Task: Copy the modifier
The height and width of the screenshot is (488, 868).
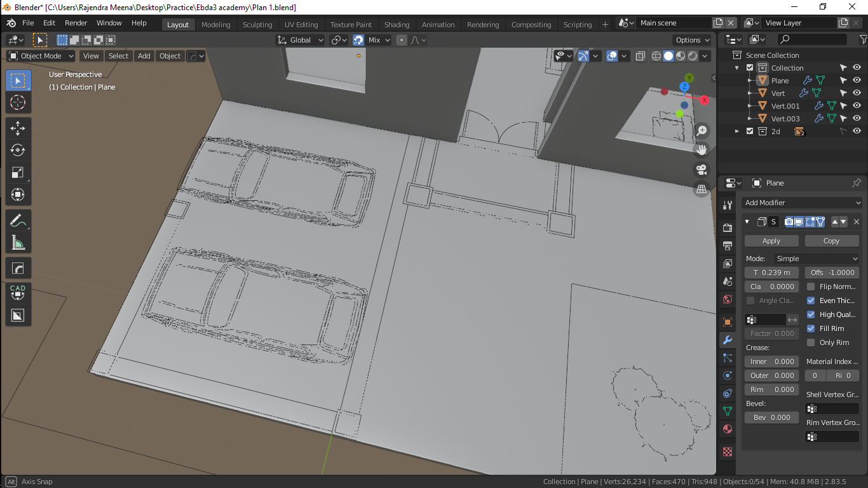Action: click(831, 241)
